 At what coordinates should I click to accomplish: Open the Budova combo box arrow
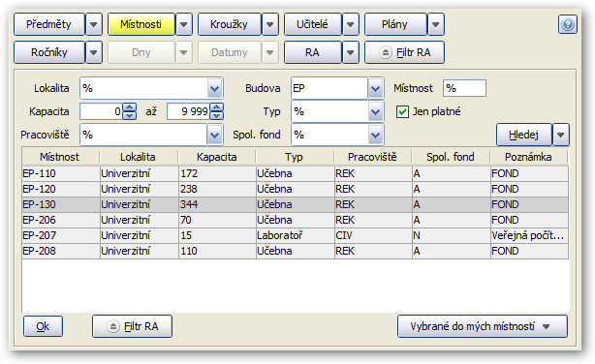click(376, 88)
